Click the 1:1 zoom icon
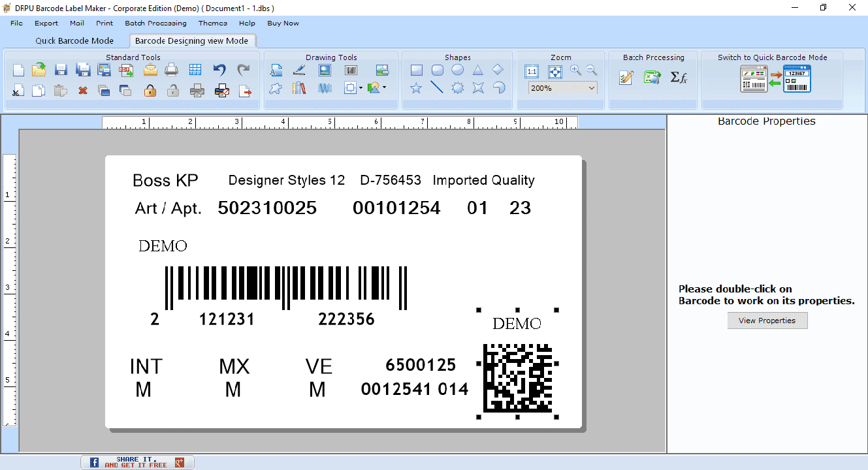The width and height of the screenshot is (868, 470). 531,72
